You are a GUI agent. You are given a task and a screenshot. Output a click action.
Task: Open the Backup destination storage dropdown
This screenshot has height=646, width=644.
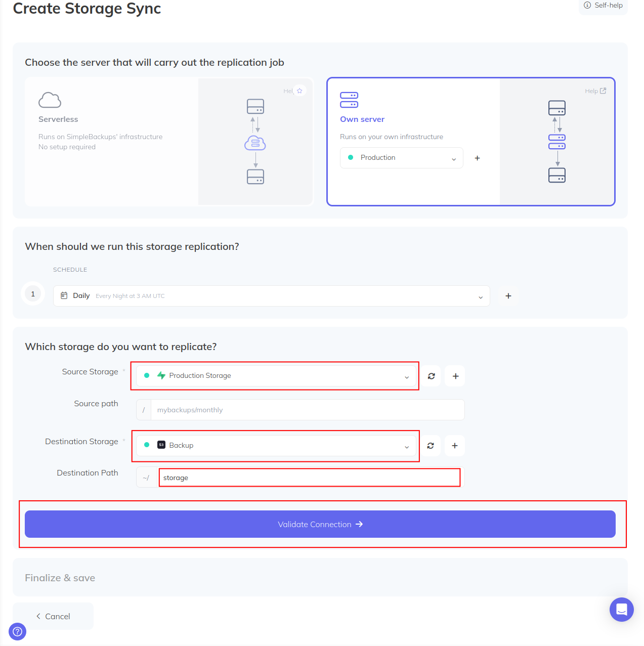tap(276, 446)
